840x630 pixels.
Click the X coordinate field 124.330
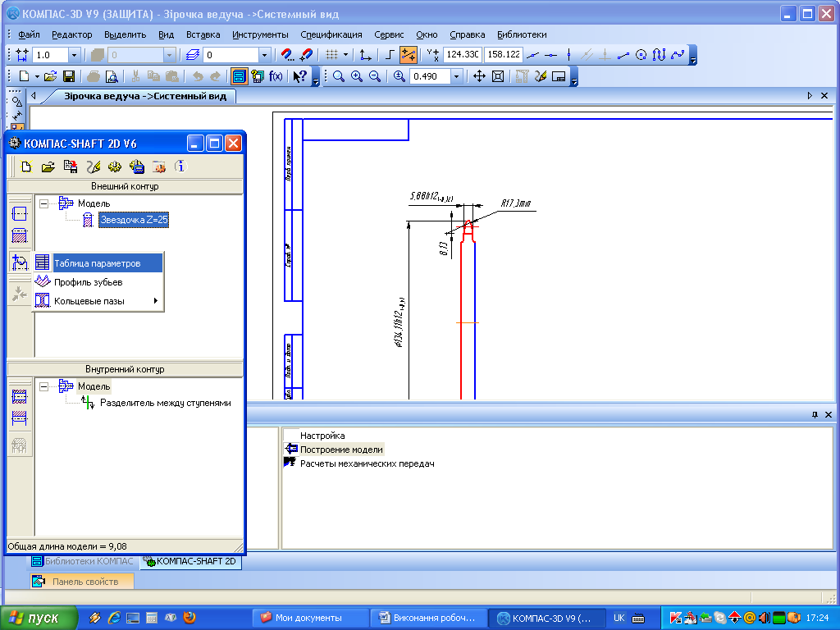point(463,55)
